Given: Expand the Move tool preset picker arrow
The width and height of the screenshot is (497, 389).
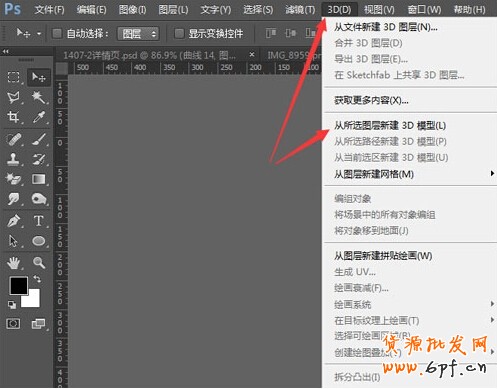Looking at the screenshot, I should (39, 34).
